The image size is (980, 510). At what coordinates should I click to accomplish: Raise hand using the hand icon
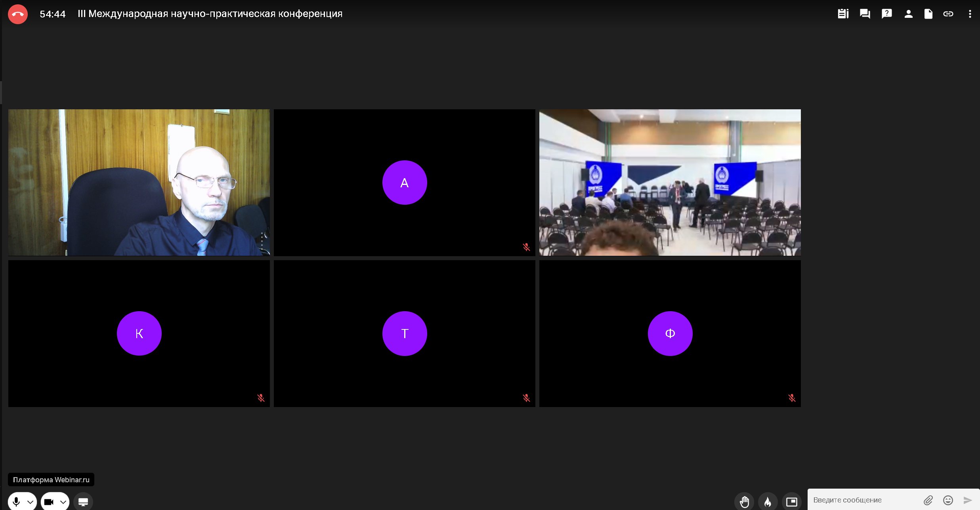tap(744, 502)
